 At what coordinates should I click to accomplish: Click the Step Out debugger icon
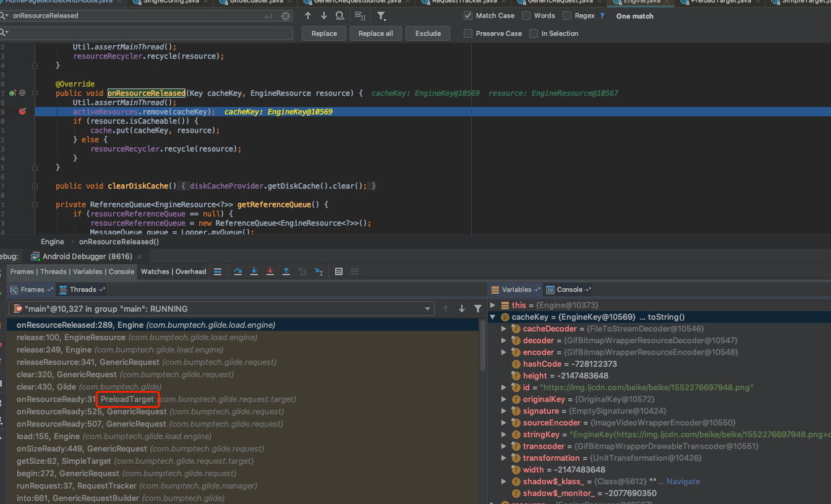286,271
